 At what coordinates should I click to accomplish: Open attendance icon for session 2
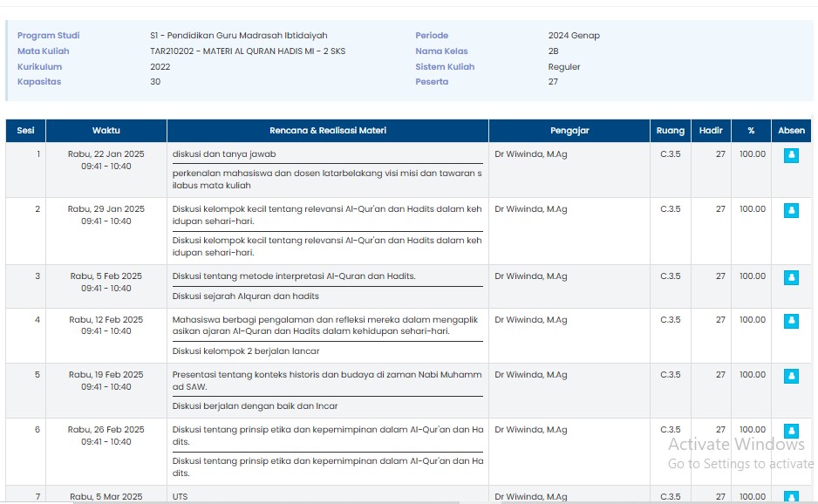pos(791,210)
